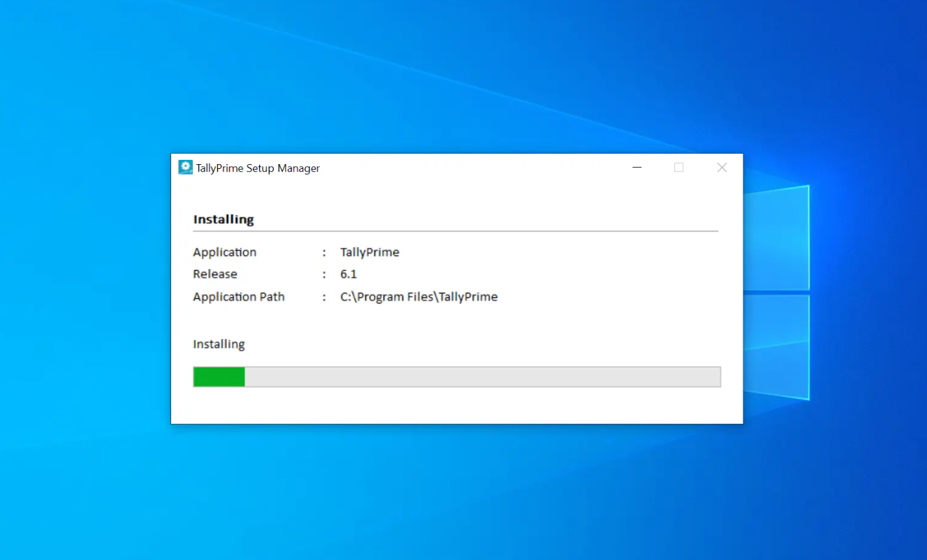Click the TallyPrime gear logo in the title bar
927x560 pixels.
185,167
